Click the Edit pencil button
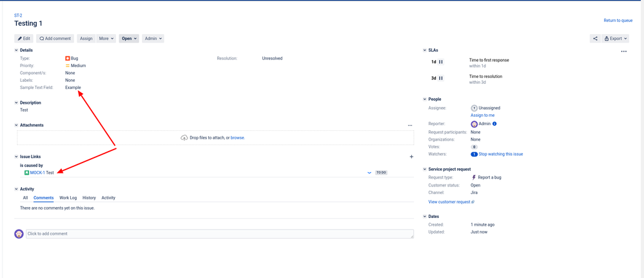The image size is (644, 278). click(x=24, y=39)
